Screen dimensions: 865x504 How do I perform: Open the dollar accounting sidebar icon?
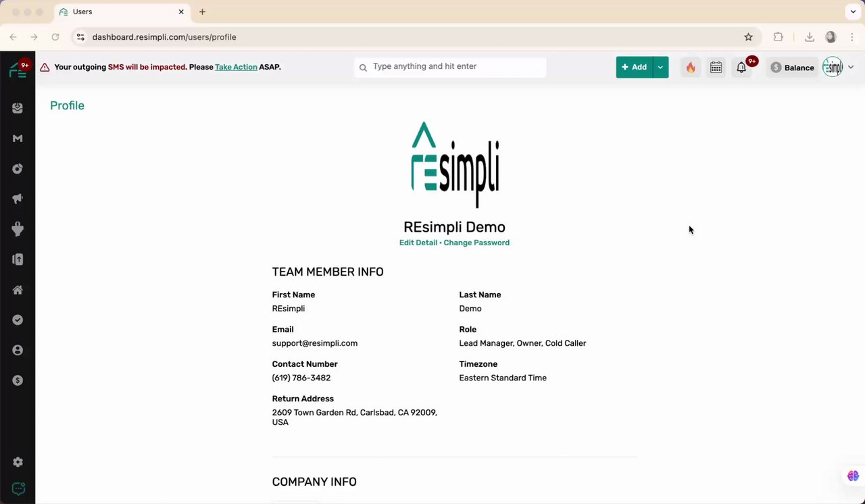[x=18, y=380]
